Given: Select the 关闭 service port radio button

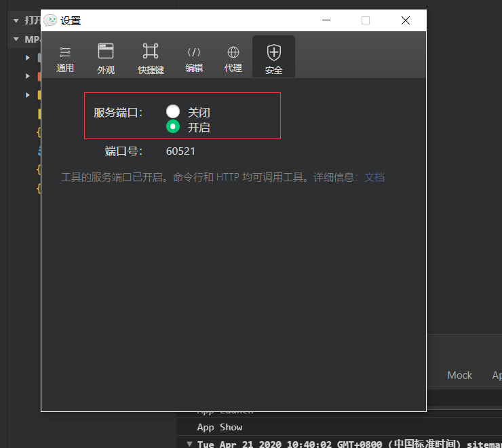Looking at the screenshot, I should 173,111.
